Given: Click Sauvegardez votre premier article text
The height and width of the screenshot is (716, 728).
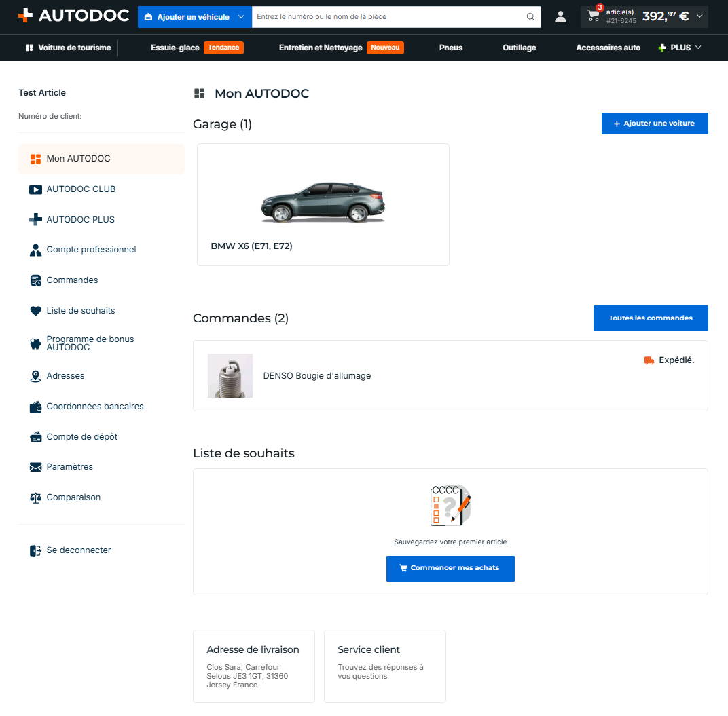Looking at the screenshot, I should 450,542.
